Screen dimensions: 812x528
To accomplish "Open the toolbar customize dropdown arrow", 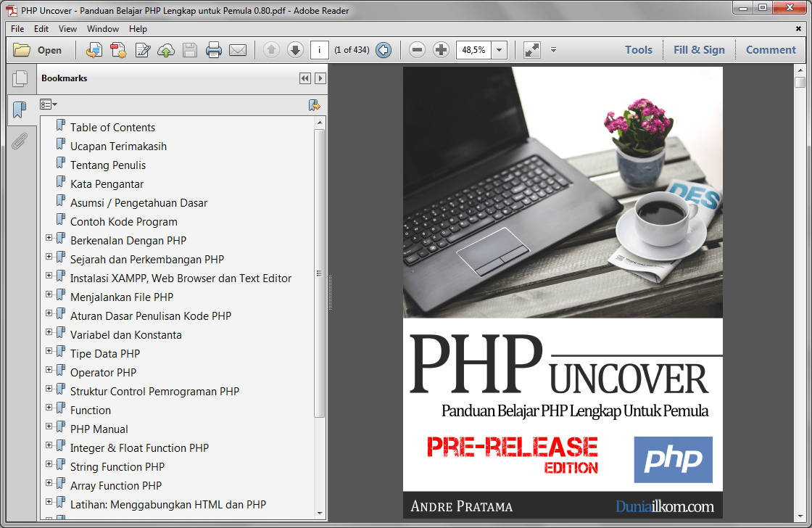I will click(x=553, y=50).
